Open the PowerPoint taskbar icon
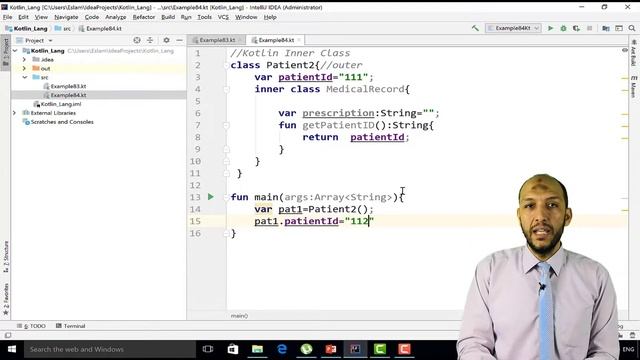 (x=331, y=349)
